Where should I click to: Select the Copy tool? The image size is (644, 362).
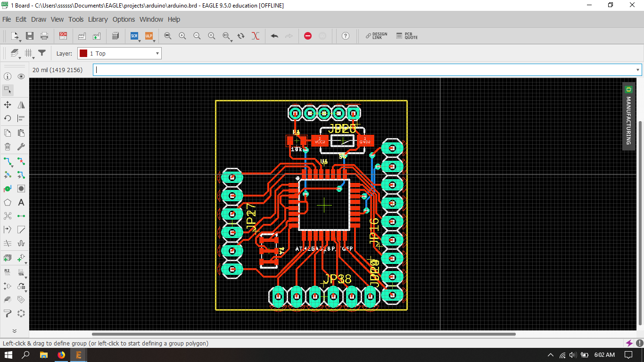pyautogui.click(x=8, y=133)
